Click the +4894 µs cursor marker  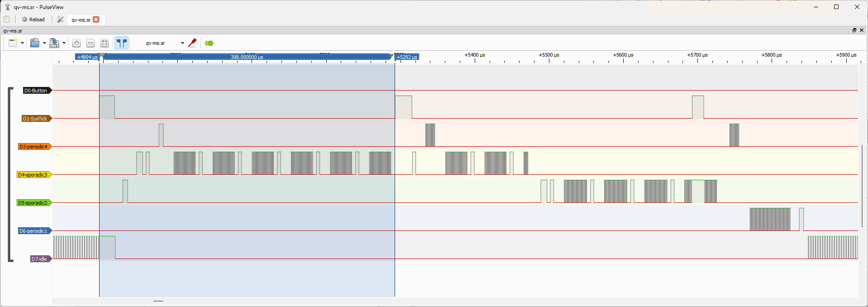[x=87, y=57]
